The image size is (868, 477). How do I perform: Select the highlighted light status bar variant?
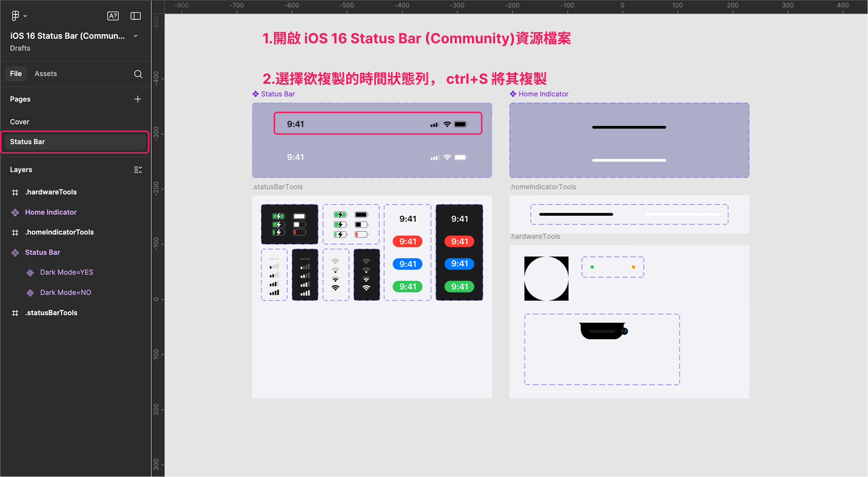[377, 124]
